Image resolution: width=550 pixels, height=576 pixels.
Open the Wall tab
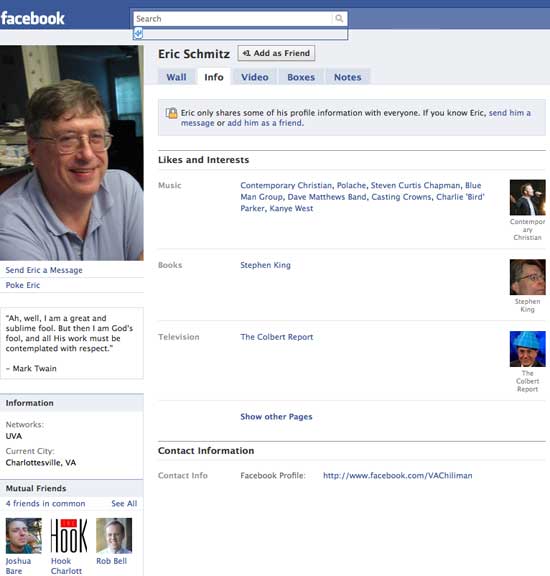coord(176,77)
